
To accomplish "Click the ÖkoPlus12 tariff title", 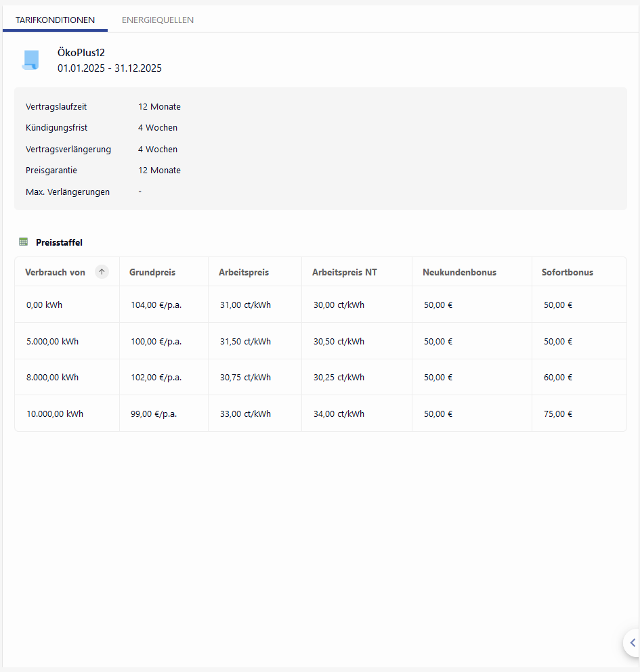I will click(81, 53).
